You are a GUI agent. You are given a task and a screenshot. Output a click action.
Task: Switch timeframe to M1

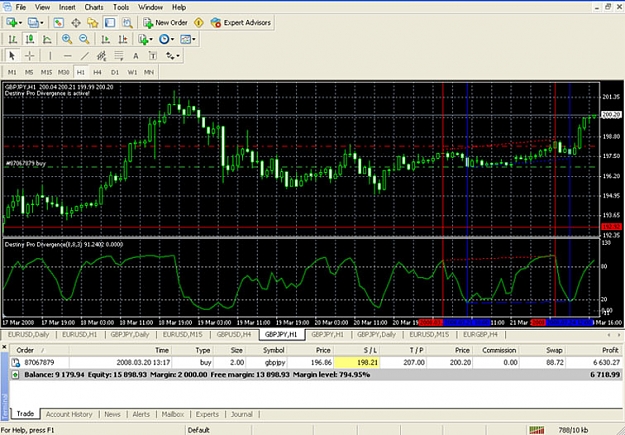point(12,72)
